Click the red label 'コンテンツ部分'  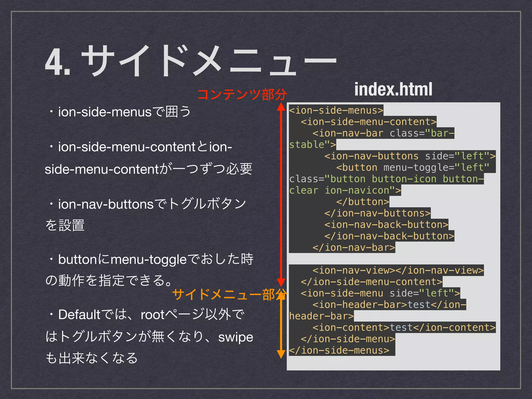(242, 94)
